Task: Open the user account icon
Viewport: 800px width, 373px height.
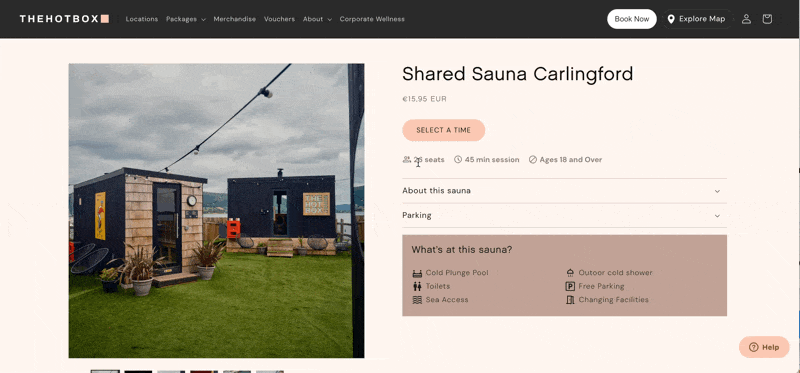Action: pos(746,19)
